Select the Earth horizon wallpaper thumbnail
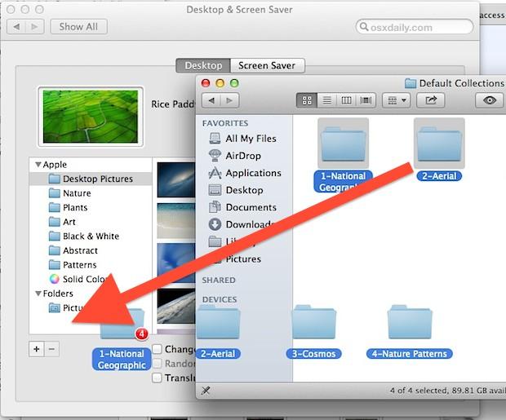Image resolution: width=506 pixels, height=420 pixels. point(176,306)
